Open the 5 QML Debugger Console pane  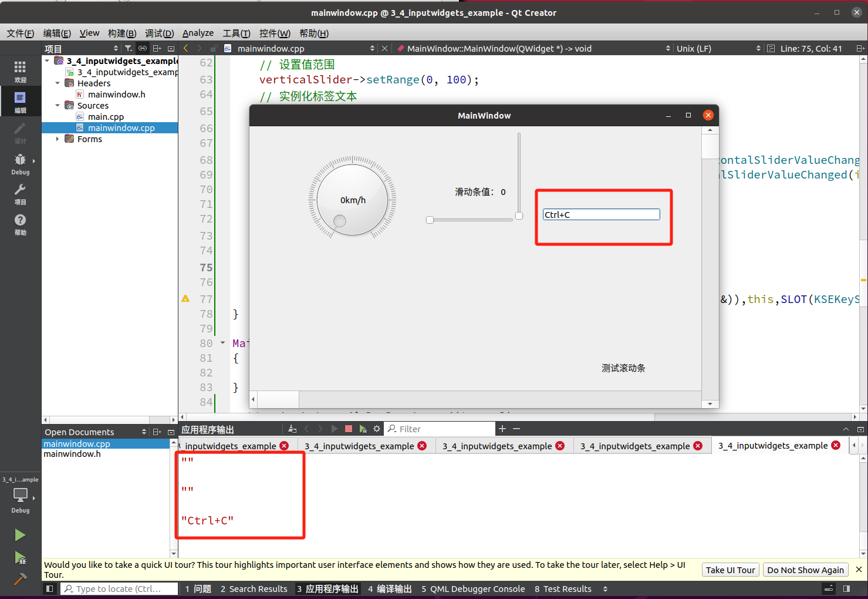pos(473,588)
